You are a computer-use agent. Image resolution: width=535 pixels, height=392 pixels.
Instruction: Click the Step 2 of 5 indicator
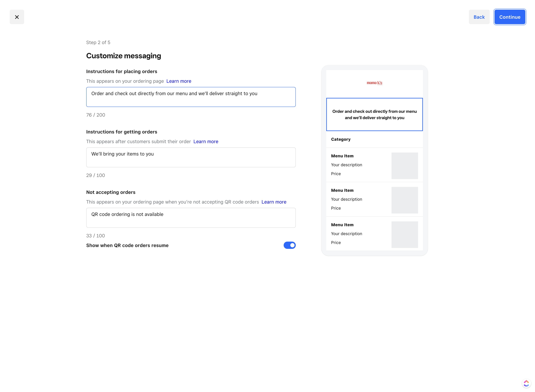[x=98, y=42]
